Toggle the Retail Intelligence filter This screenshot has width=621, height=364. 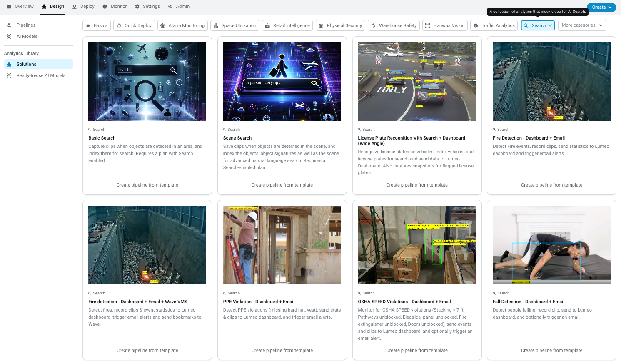tap(287, 25)
